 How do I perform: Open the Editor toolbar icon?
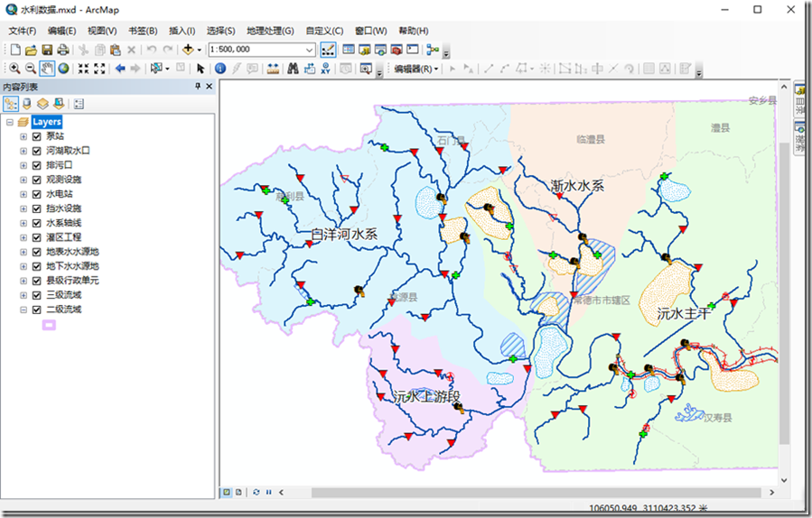(x=328, y=50)
